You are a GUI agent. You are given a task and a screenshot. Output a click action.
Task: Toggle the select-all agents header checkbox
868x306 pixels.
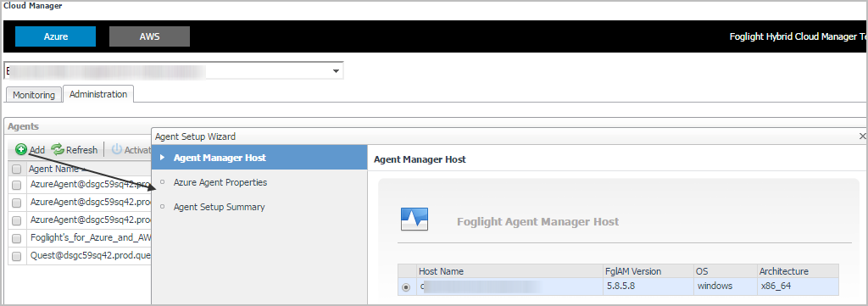point(17,170)
